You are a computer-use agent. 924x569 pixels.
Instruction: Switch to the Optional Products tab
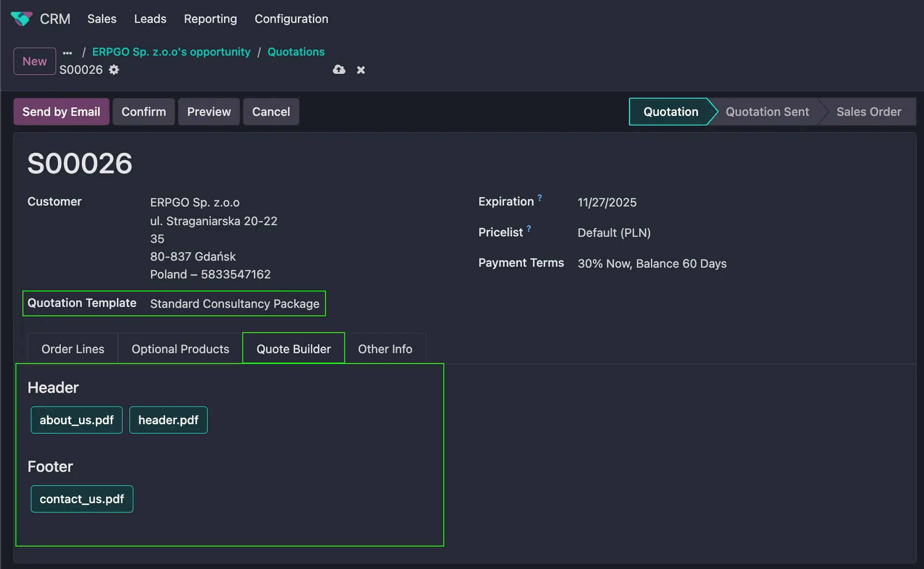click(x=180, y=349)
